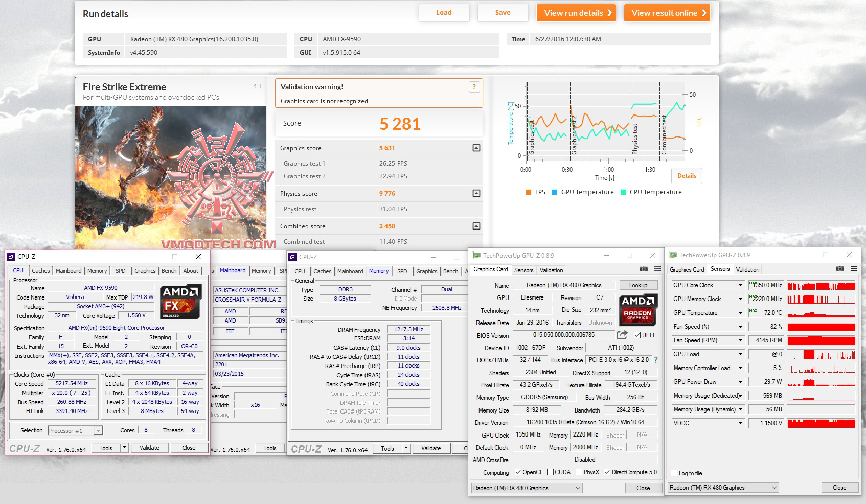Switch to Caches tab in left CPU-Z window
The width and height of the screenshot is (866, 504).
coord(41,271)
